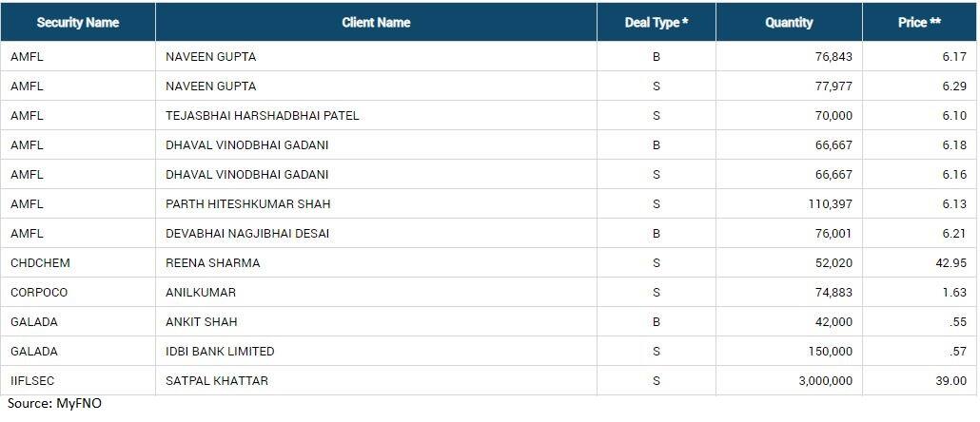The width and height of the screenshot is (980, 422).
Task: Select the quantity 3,000,000 cell
Action: 789,381
